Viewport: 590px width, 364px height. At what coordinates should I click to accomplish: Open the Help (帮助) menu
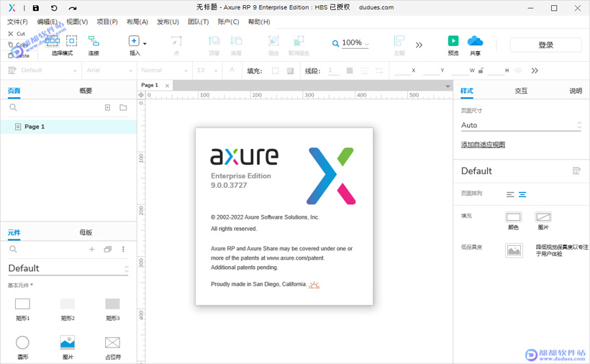[259, 22]
